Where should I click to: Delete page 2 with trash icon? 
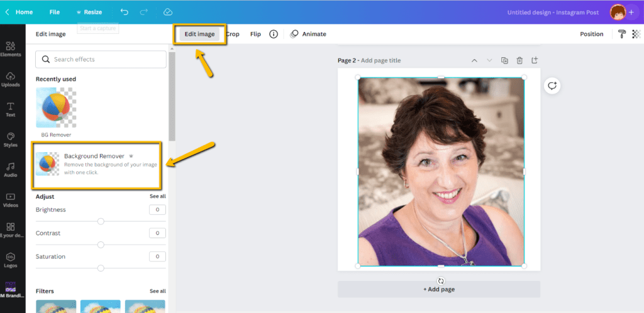pos(519,60)
